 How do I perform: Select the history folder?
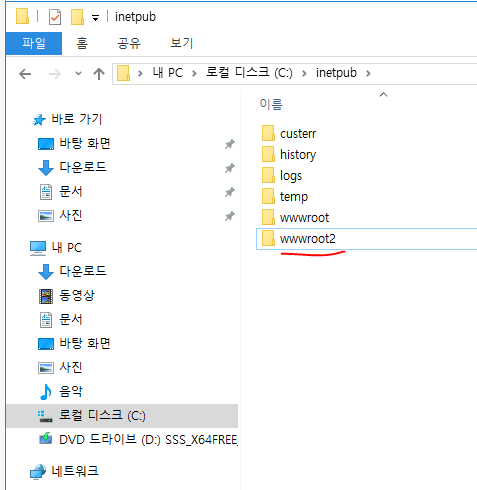coord(298,155)
